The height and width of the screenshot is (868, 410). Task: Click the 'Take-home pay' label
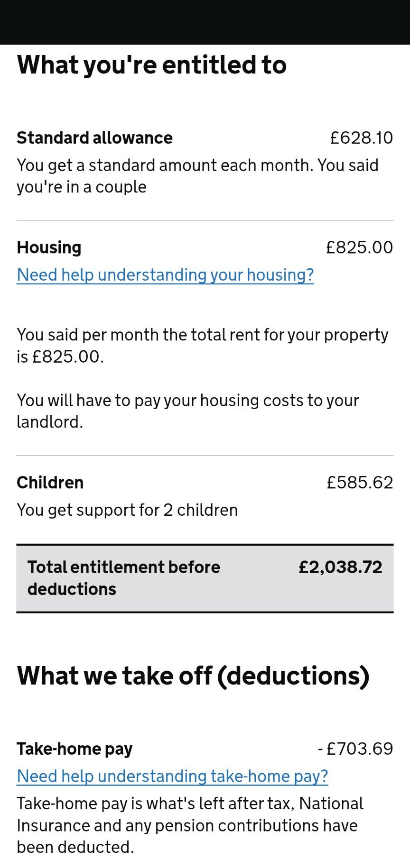point(75,749)
